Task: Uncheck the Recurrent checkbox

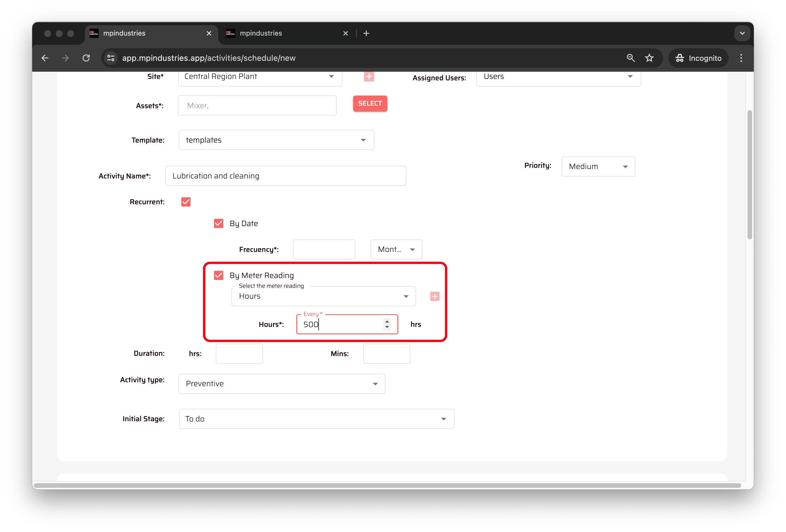Action: click(x=186, y=202)
